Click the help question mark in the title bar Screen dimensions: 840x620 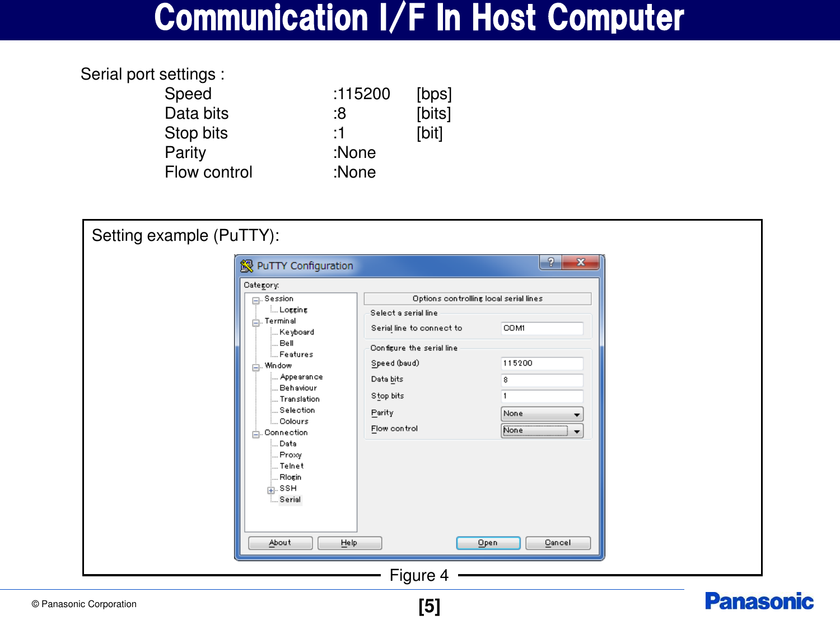pyautogui.click(x=552, y=262)
